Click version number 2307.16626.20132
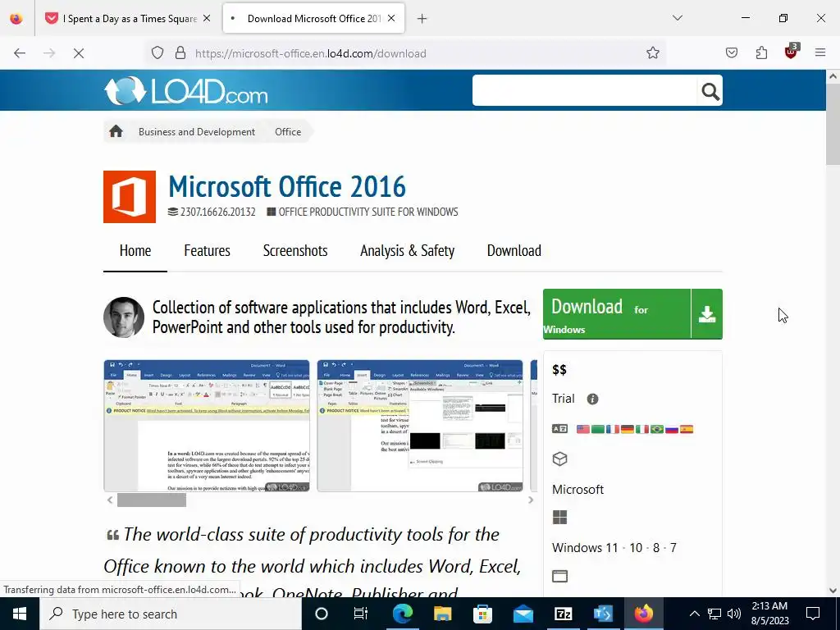Viewport: 840px width, 630px height. (x=217, y=212)
